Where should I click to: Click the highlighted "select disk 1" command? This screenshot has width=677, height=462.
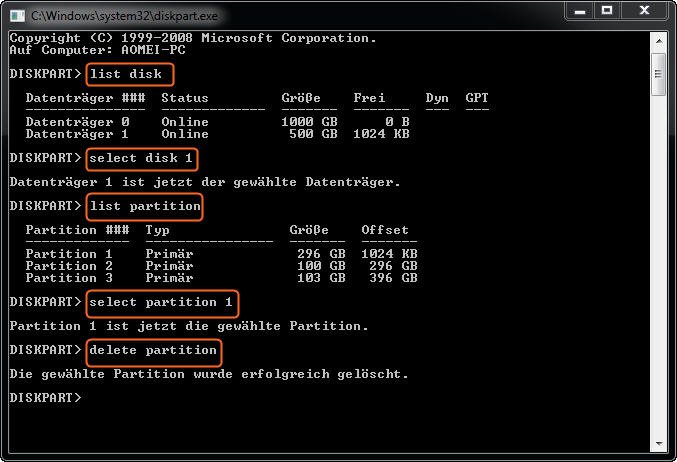[x=142, y=158]
